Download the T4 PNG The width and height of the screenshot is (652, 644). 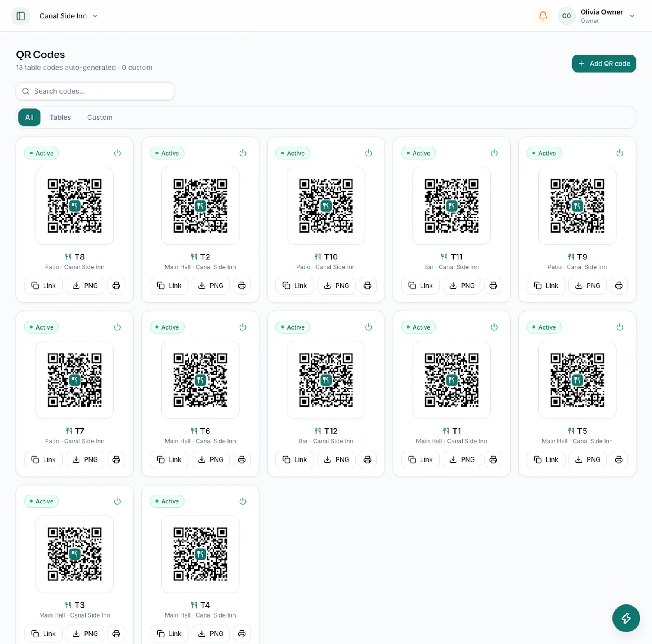[x=211, y=633]
